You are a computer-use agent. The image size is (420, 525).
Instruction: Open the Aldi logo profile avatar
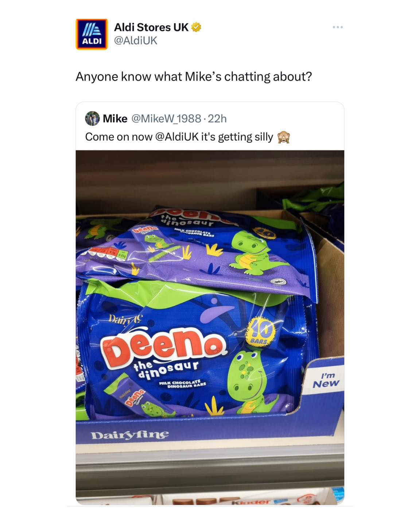92,34
